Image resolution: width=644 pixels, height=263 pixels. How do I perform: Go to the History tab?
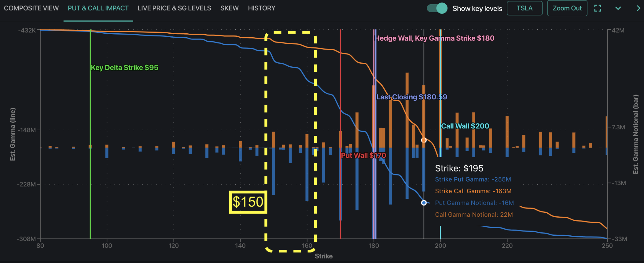coord(261,8)
